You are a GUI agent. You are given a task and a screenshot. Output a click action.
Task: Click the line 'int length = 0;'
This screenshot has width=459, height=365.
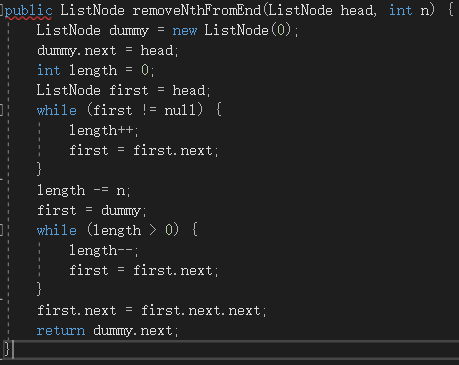click(x=95, y=70)
